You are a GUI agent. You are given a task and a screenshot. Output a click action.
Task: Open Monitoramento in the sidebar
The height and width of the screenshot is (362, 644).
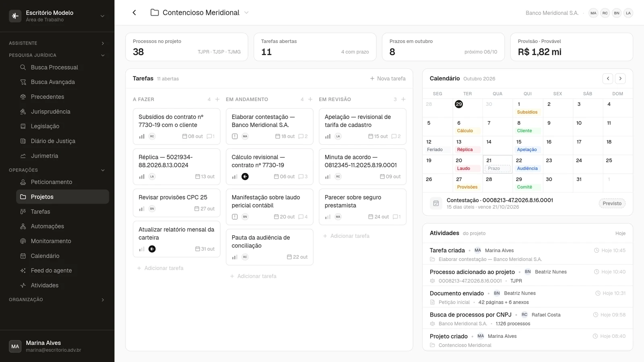tap(62, 241)
